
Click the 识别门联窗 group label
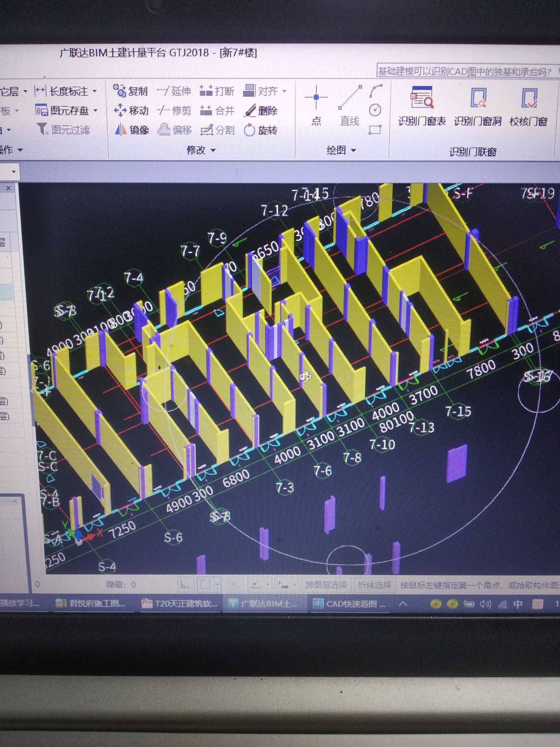coord(473,152)
